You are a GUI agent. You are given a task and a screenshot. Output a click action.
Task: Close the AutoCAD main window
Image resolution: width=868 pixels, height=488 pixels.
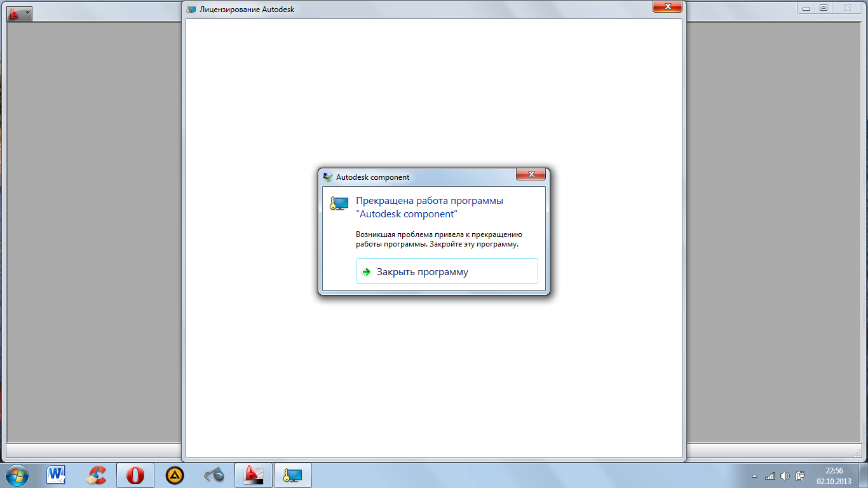[847, 8]
